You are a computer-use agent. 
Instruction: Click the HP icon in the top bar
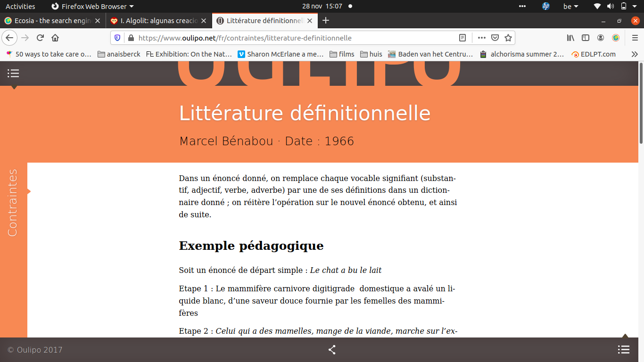546,6
